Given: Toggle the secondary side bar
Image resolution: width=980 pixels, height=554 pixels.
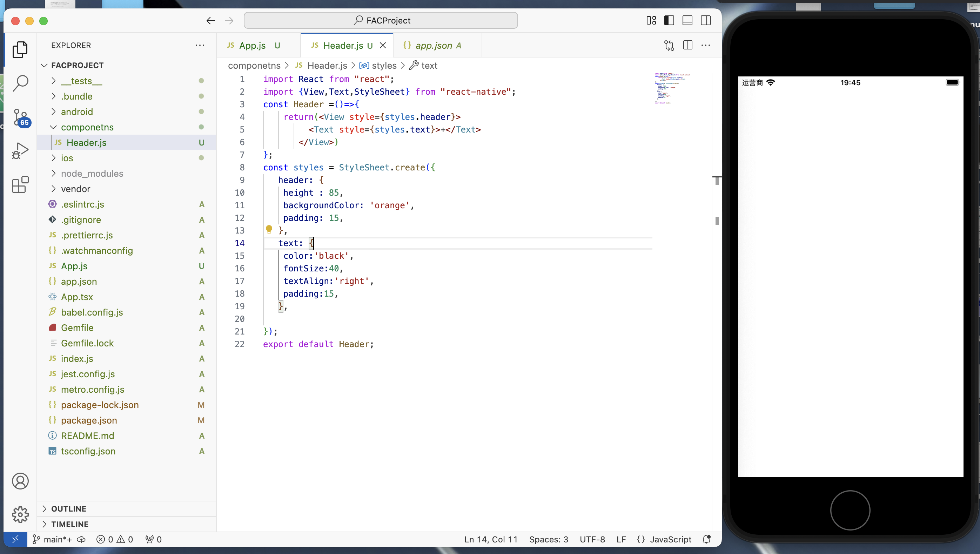Looking at the screenshot, I should 706,21.
